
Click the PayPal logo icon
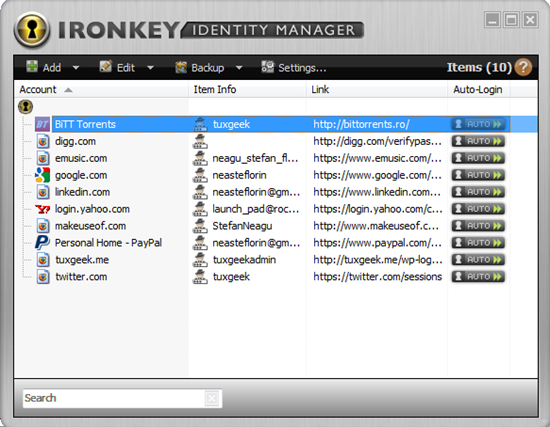point(42,242)
